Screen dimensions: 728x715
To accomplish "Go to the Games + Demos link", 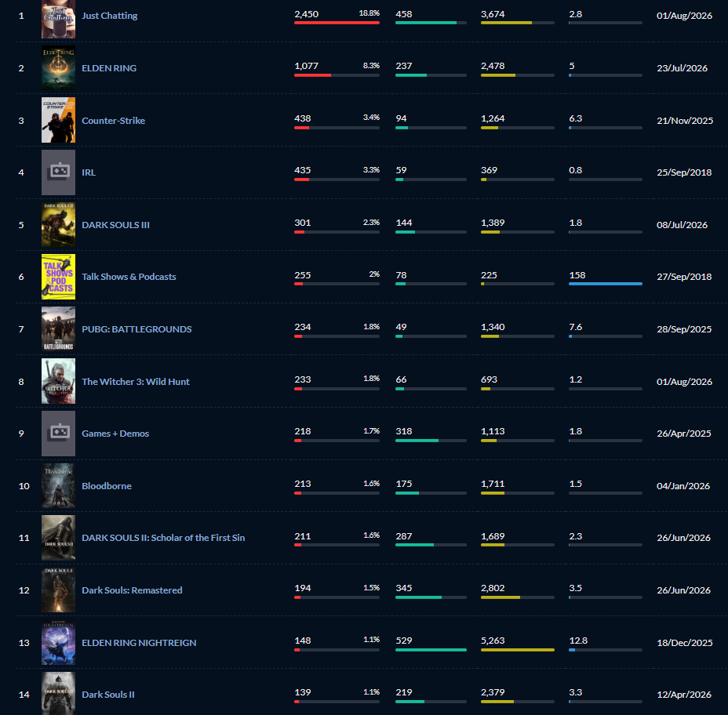I will click(x=115, y=434).
